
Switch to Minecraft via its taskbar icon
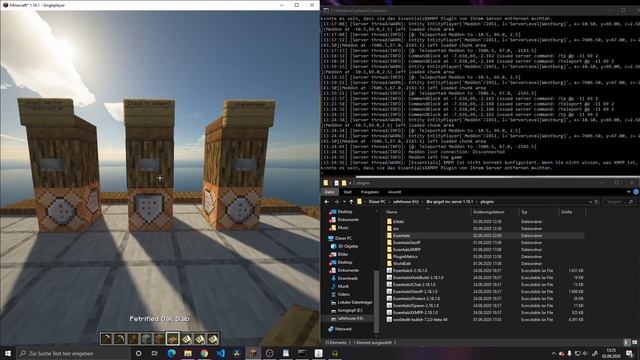(253, 353)
